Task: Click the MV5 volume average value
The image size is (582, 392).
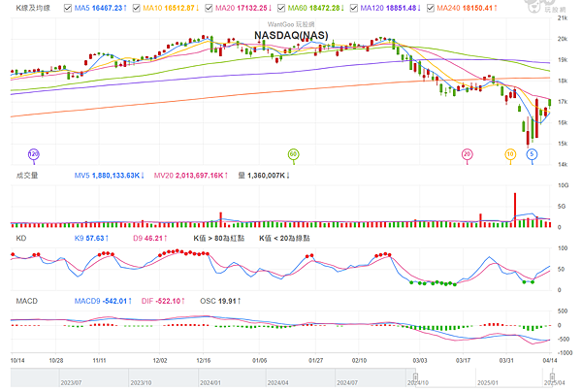Action: pos(115,176)
